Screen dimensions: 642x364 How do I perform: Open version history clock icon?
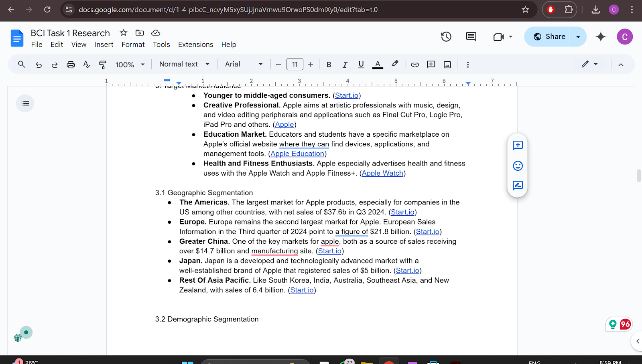[x=446, y=36]
